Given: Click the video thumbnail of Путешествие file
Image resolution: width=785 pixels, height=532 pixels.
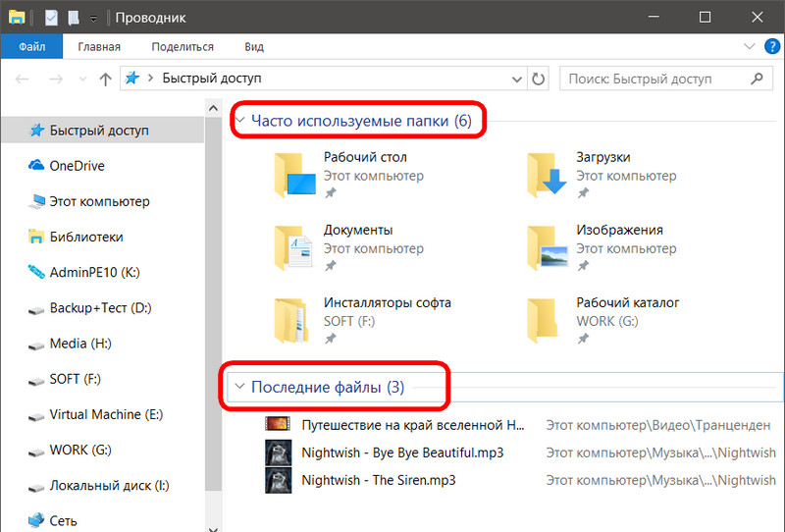Looking at the screenshot, I should 278,424.
